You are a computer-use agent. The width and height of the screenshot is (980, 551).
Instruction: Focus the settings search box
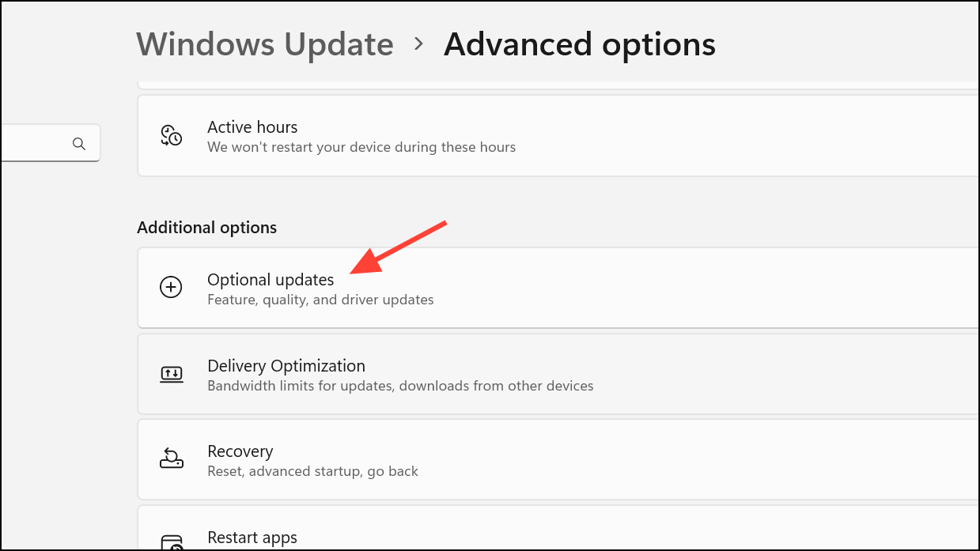[x=50, y=143]
